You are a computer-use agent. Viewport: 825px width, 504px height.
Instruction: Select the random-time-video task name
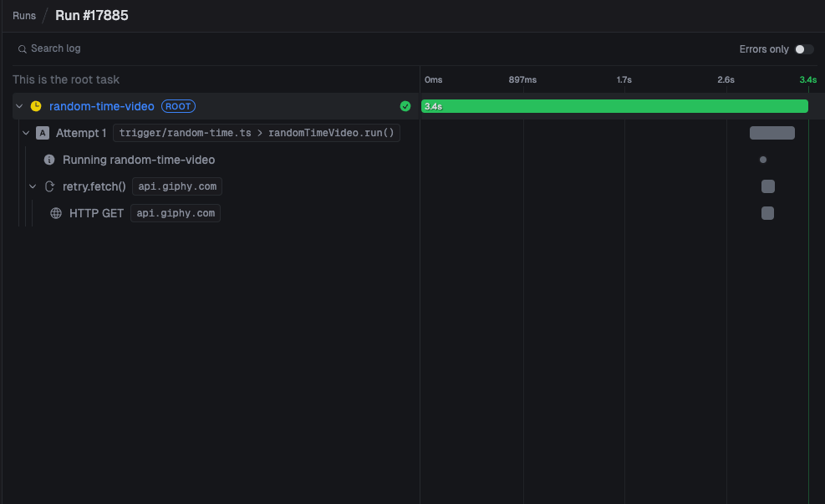pyautogui.click(x=101, y=106)
